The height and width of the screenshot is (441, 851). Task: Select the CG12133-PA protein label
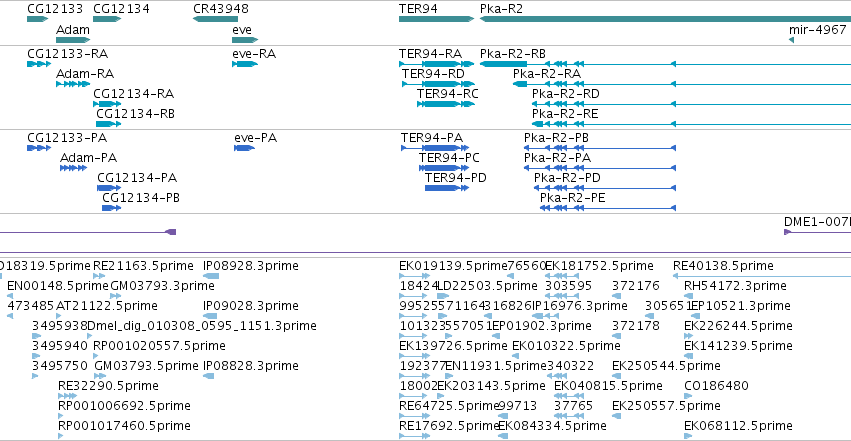pyautogui.click(x=67, y=138)
